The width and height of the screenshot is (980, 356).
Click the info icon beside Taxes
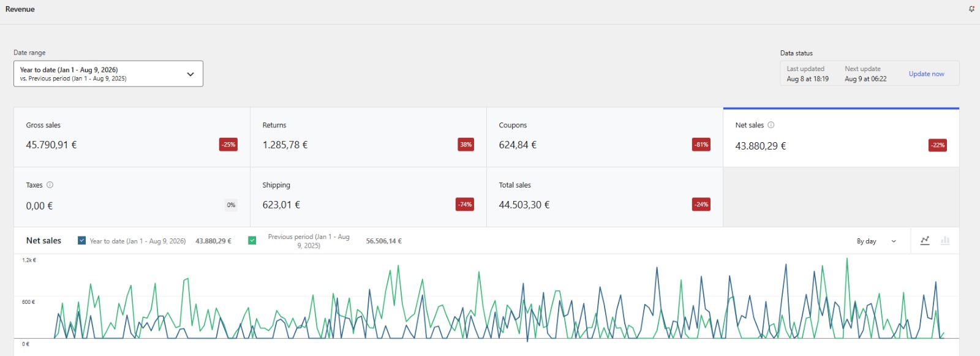[50, 185]
